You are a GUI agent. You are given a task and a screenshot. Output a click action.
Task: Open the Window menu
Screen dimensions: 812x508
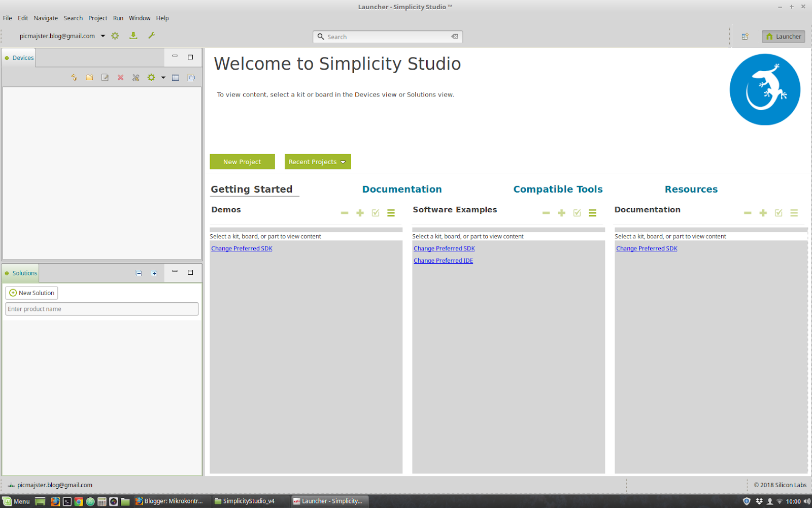point(140,18)
